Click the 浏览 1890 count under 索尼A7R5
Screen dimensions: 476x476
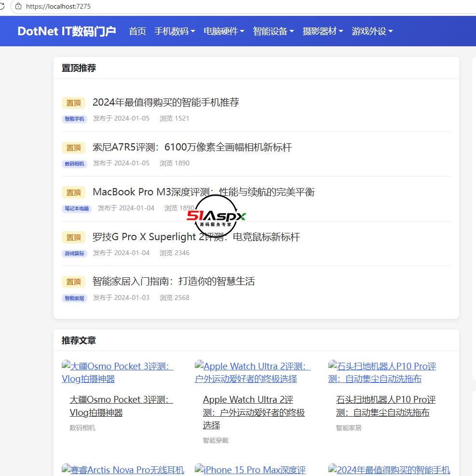pos(175,163)
